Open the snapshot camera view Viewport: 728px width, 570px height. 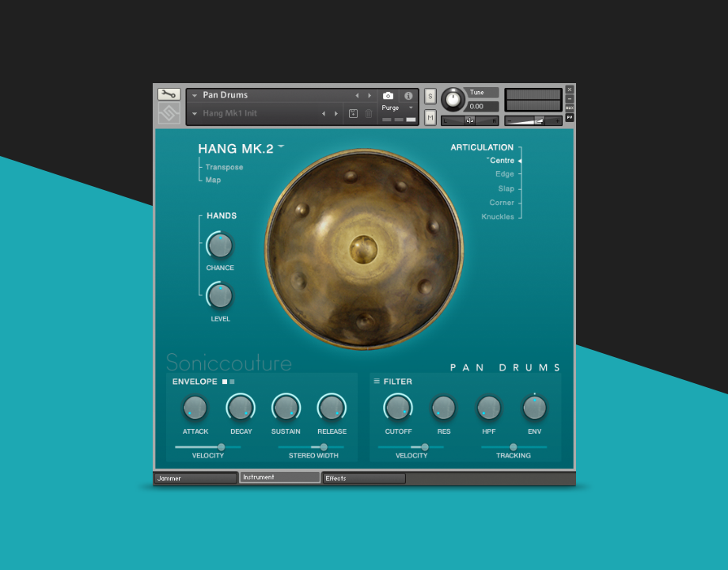(388, 96)
